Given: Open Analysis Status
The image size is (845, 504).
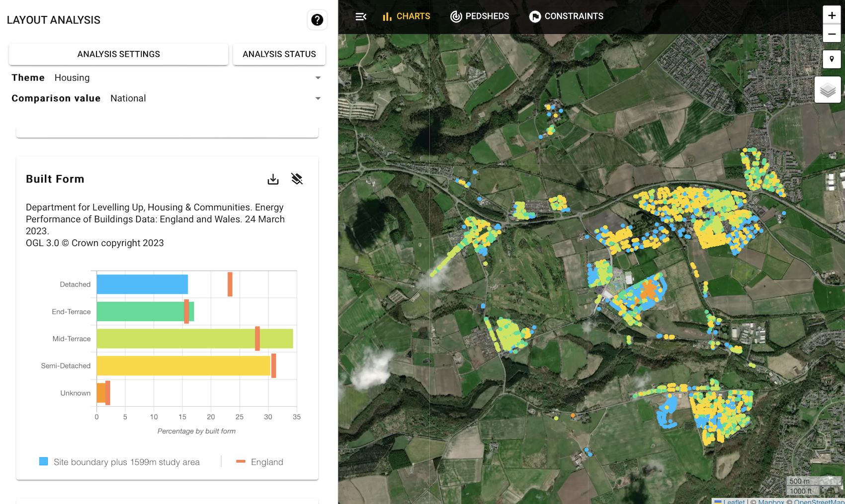Looking at the screenshot, I should (x=279, y=54).
